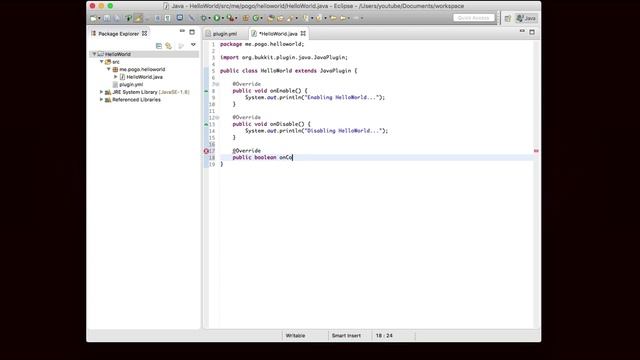Collapse the me.pogo.helloworld package node
Screen dimensions: 640x360
pyautogui.click(x=109, y=69)
